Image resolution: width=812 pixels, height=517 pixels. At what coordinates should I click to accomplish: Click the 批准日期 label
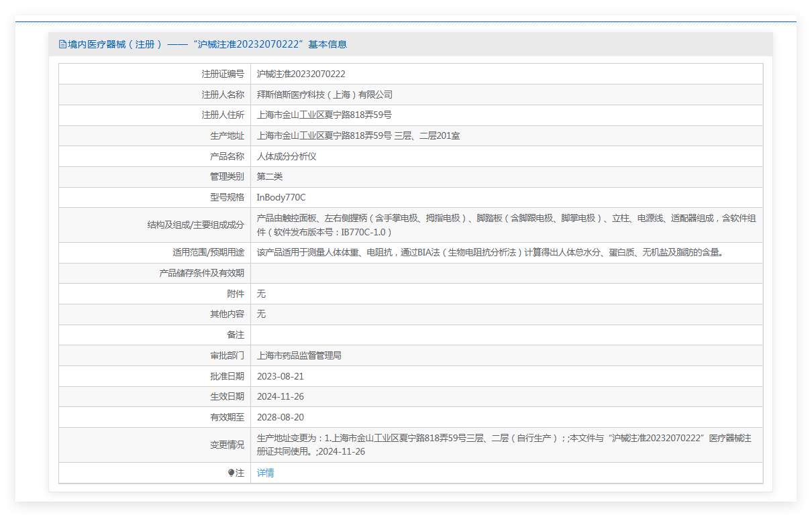(x=227, y=376)
